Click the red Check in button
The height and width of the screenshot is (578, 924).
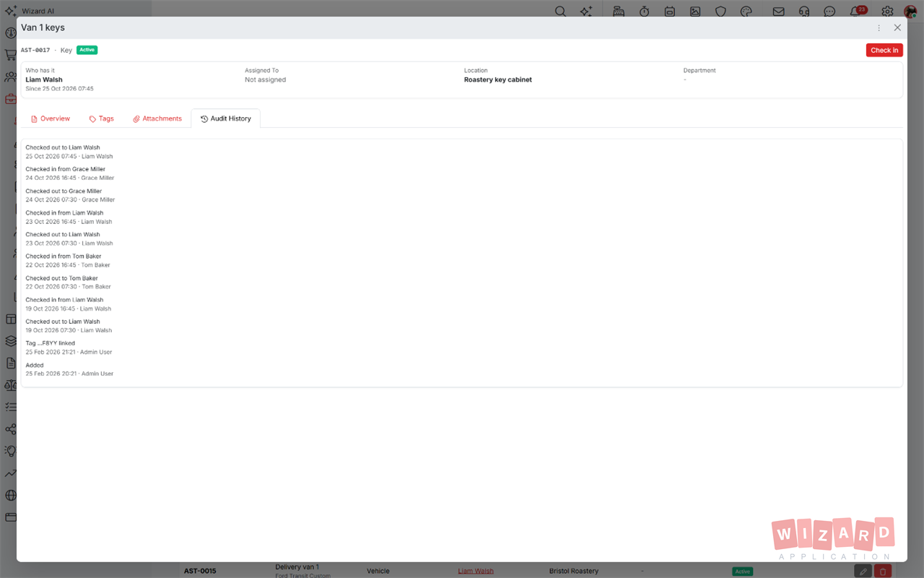click(x=884, y=50)
